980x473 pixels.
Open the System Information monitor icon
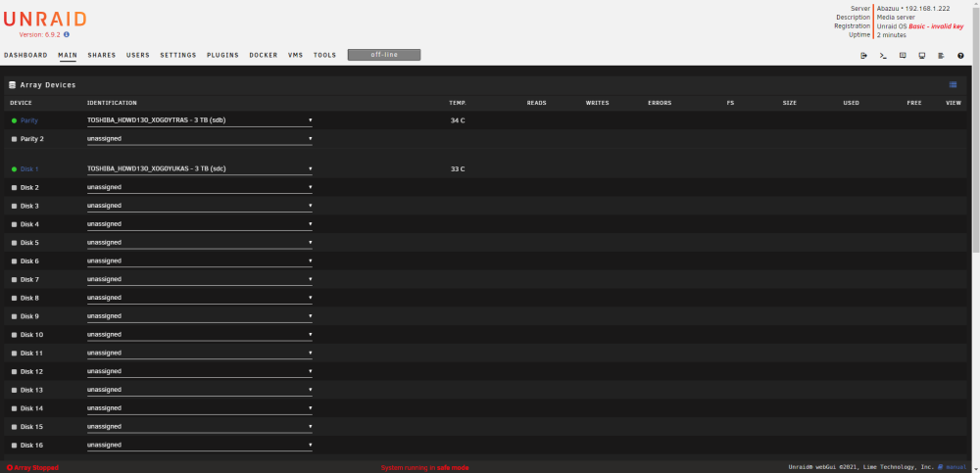(x=922, y=56)
